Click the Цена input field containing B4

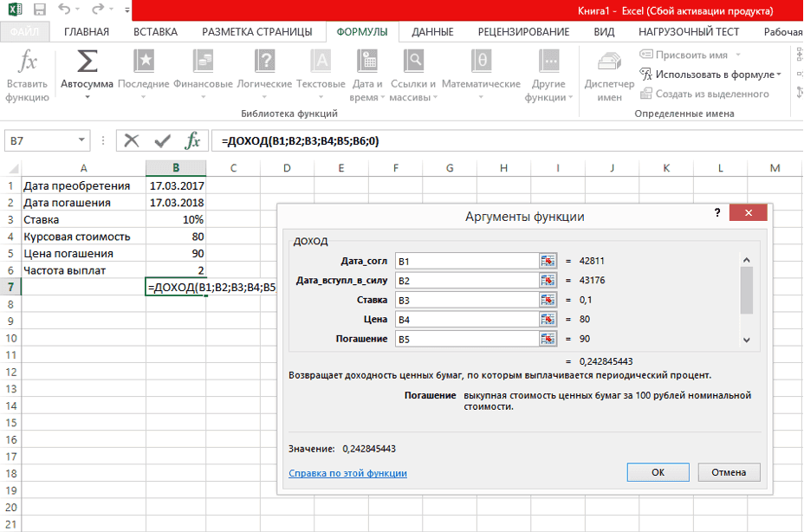coord(466,319)
